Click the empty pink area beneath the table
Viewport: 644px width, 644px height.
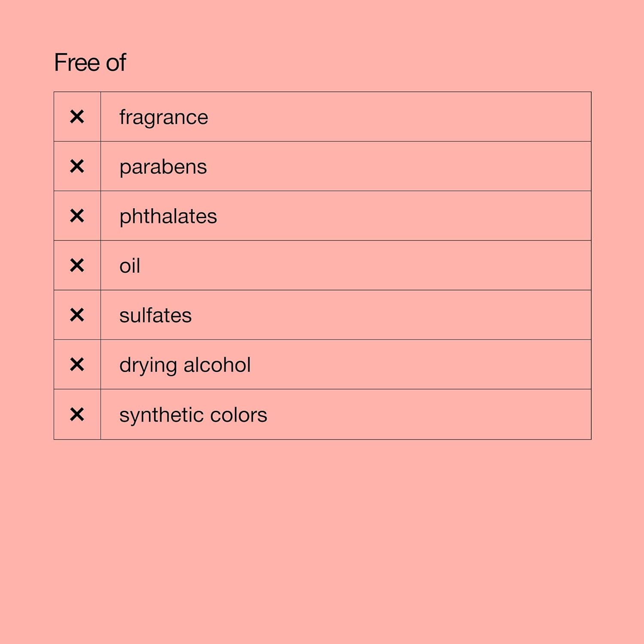322,537
